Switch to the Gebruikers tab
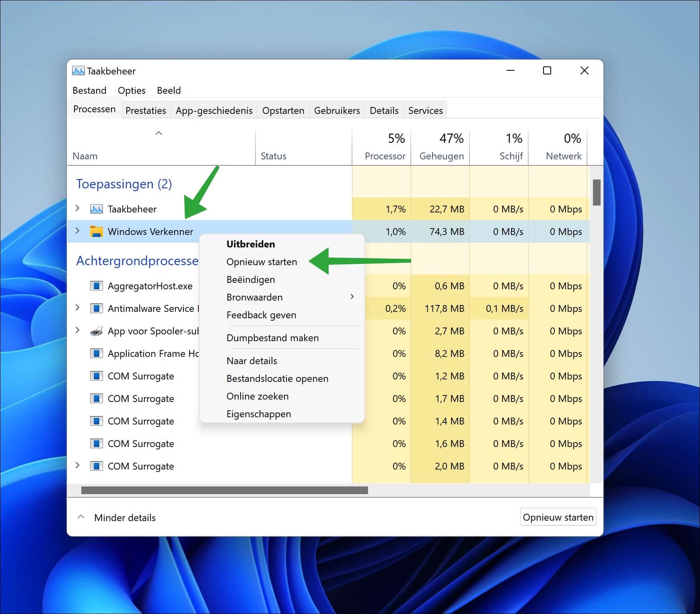Screen dimensions: 700x614 337,111
